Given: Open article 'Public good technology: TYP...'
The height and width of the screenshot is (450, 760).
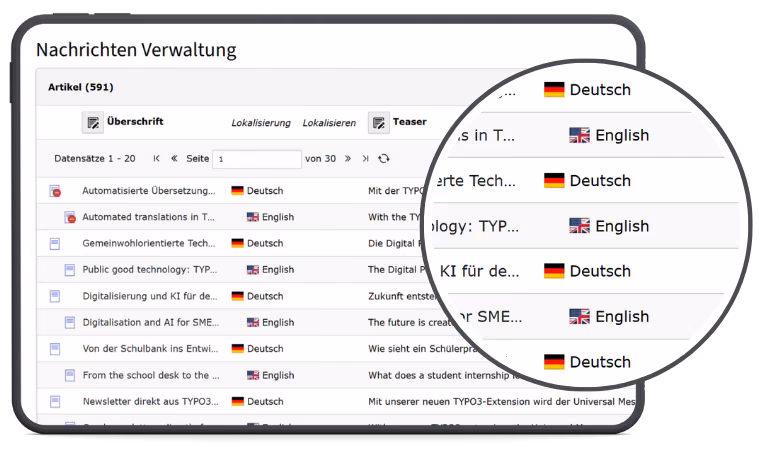Looking at the screenshot, I should [150, 270].
